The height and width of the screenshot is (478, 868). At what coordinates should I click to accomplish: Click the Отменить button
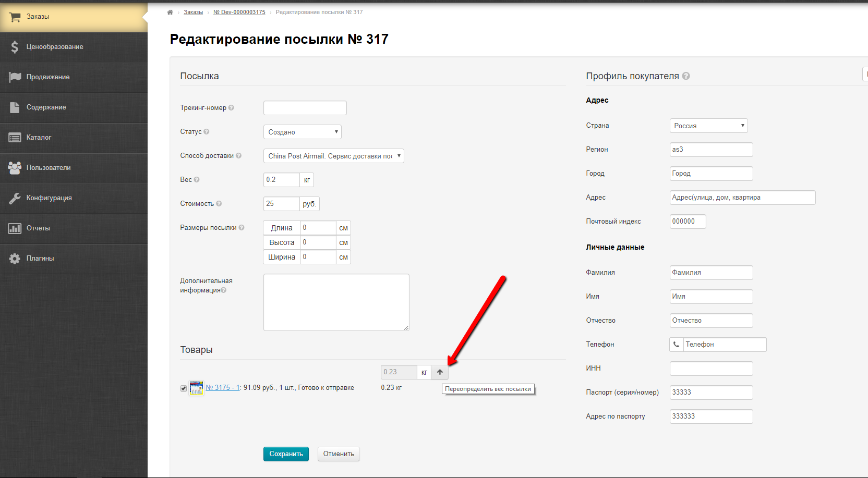point(339,454)
